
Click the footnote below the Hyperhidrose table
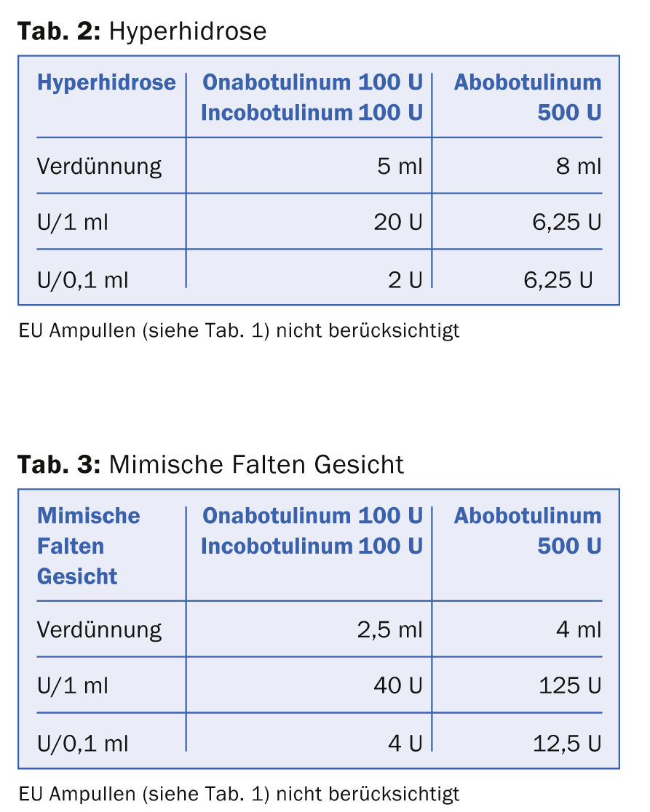pos(239,330)
